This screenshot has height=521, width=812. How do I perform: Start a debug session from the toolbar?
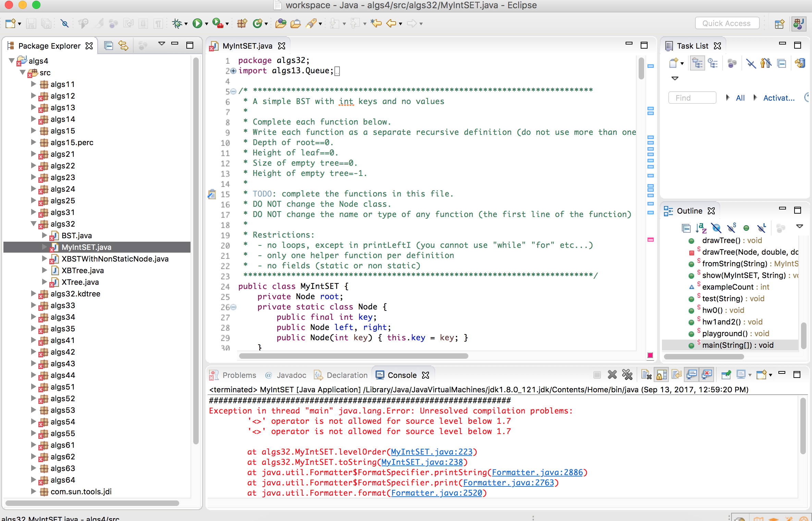pos(177,23)
